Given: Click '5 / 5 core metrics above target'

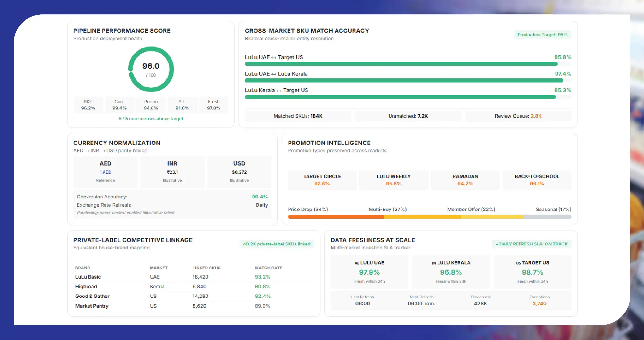Looking at the screenshot, I should coord(151,119).
